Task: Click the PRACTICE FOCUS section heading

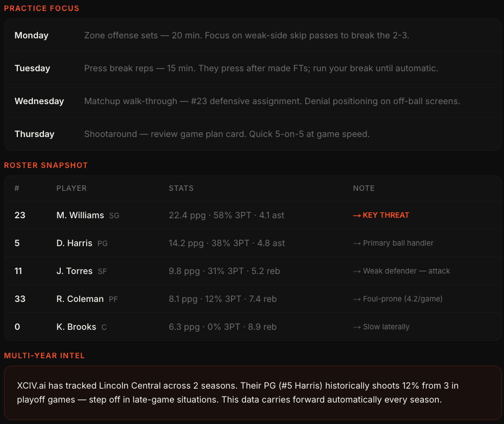Action: tap(42, 8)
